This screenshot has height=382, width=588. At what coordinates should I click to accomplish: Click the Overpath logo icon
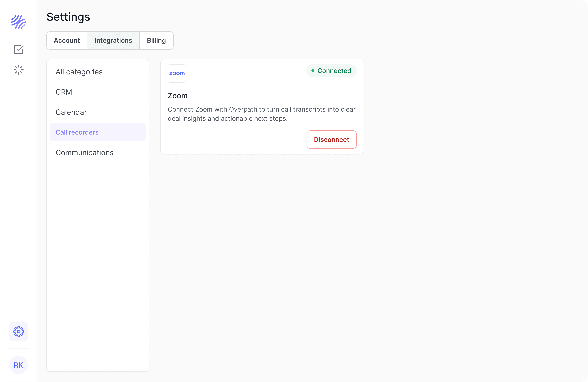[x=19, y=22]
